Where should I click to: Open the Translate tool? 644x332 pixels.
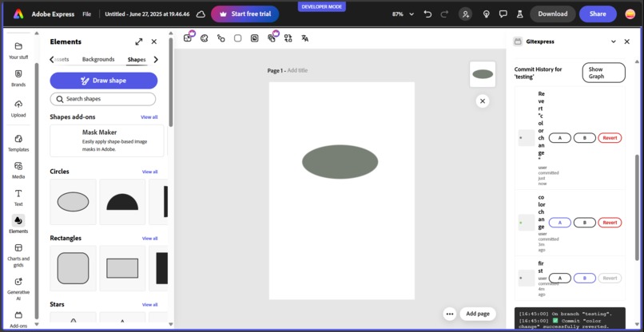click(x=304, y=38)
